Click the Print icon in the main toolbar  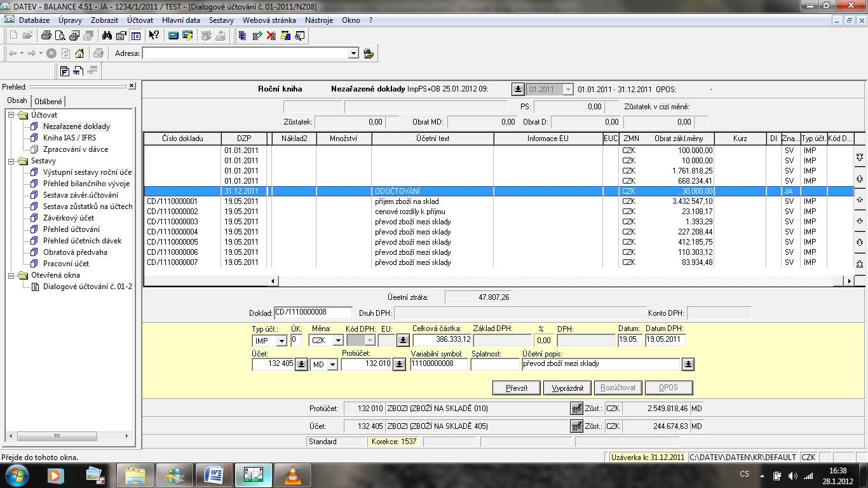[46, 36]
